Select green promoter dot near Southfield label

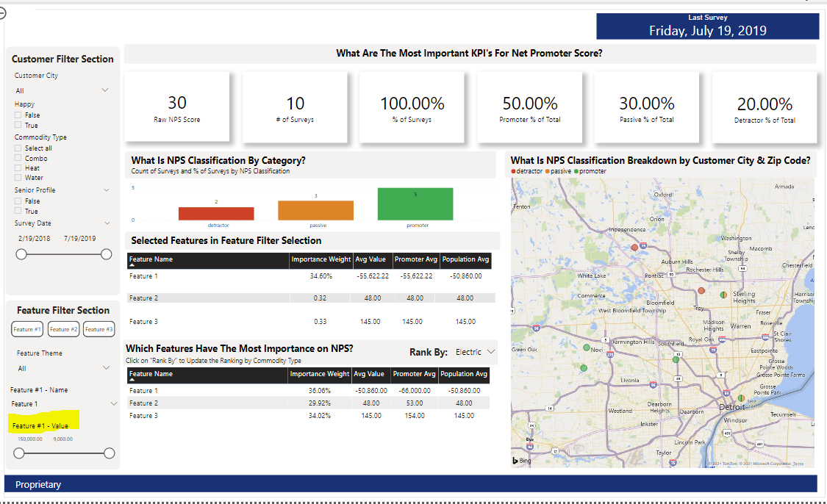coord(676,359)
